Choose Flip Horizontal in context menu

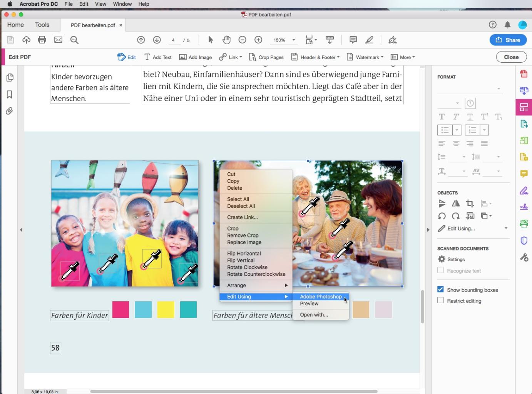tap(244, 254)
